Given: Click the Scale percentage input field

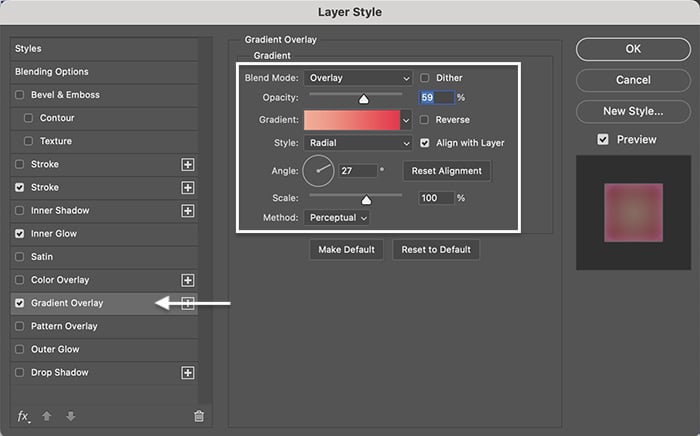Looking at the screenshot, I should point(436,198).
